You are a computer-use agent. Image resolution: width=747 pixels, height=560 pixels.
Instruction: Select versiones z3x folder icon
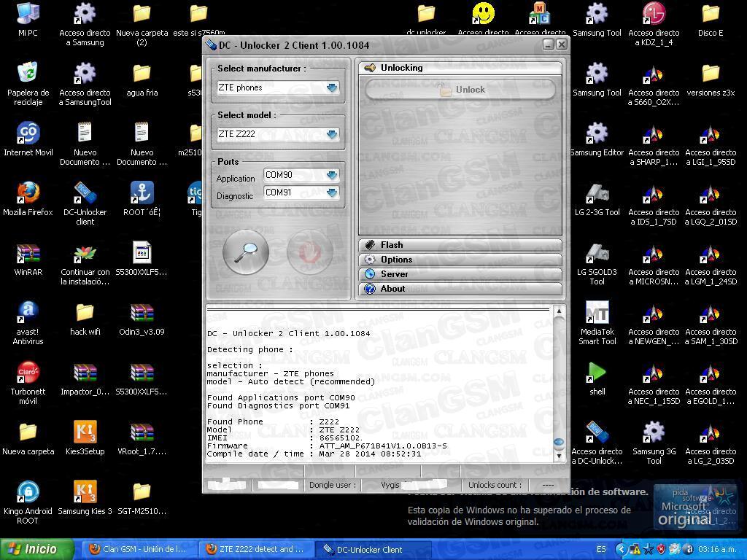(x=711, y=79)
